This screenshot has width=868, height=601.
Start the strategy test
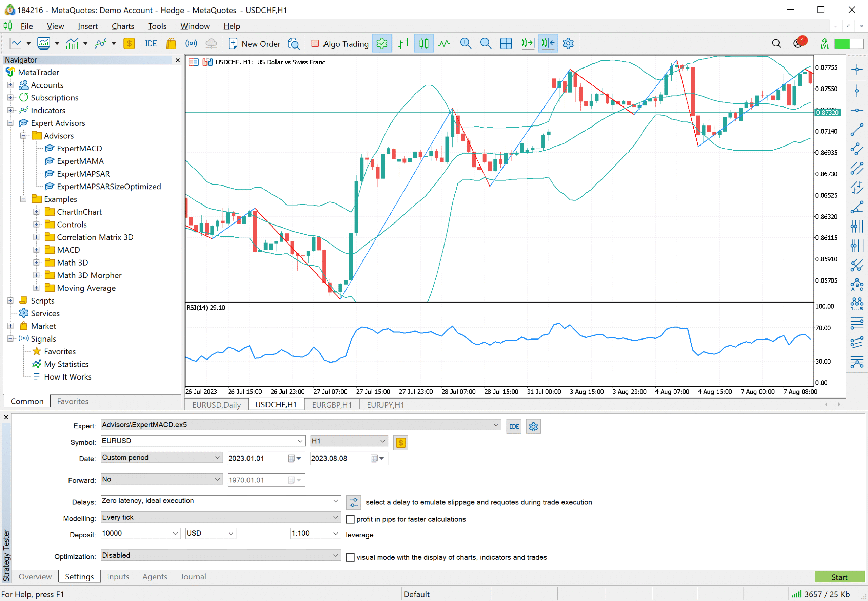[x=840, y=577]
